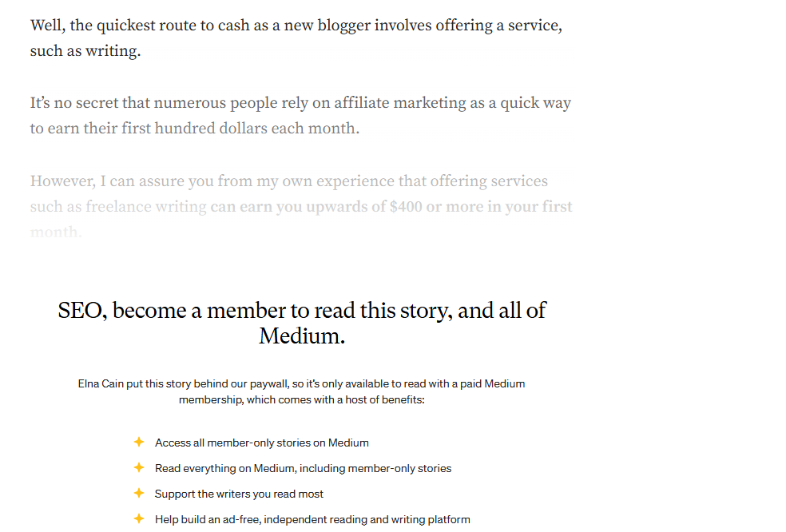Click the "Help build an ad-free" benefit line
The height and width of the screenshot is (532, 786).
tap(312, 519)
